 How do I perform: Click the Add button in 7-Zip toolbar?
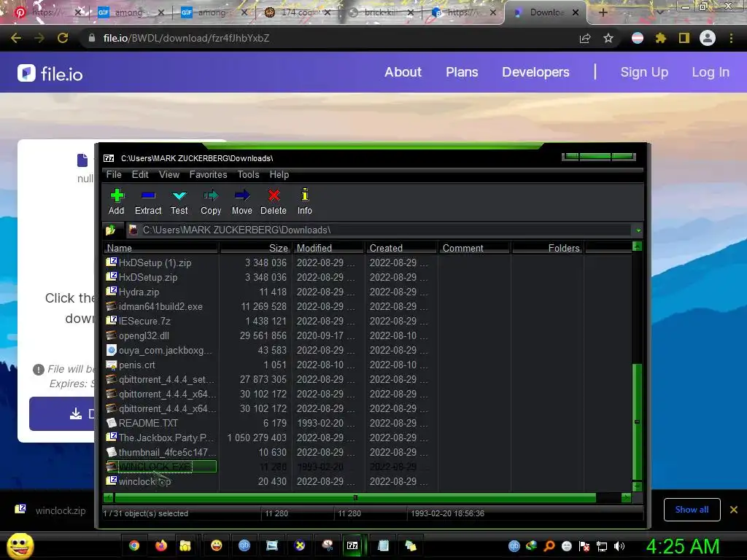[x=116, y=201]
